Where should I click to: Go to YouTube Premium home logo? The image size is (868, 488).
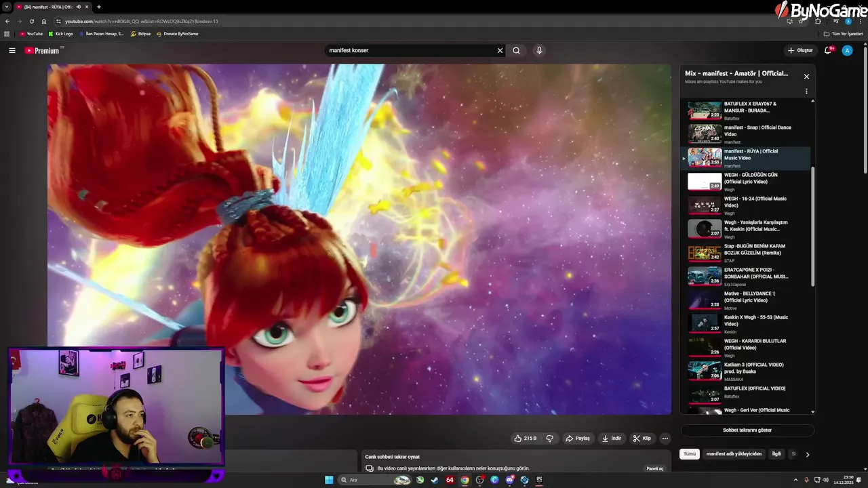coord(42,50)
